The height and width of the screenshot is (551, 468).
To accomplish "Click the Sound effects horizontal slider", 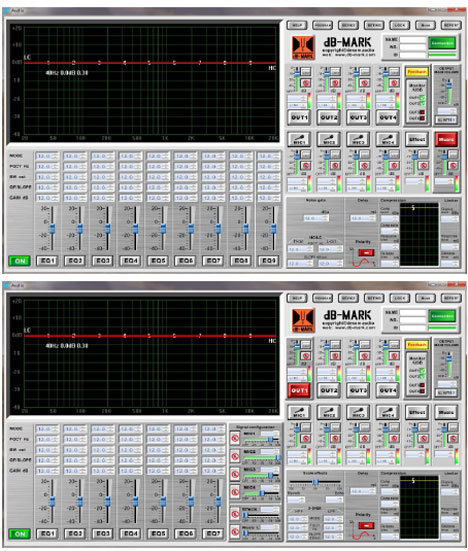I will click(x=315, y=482).
